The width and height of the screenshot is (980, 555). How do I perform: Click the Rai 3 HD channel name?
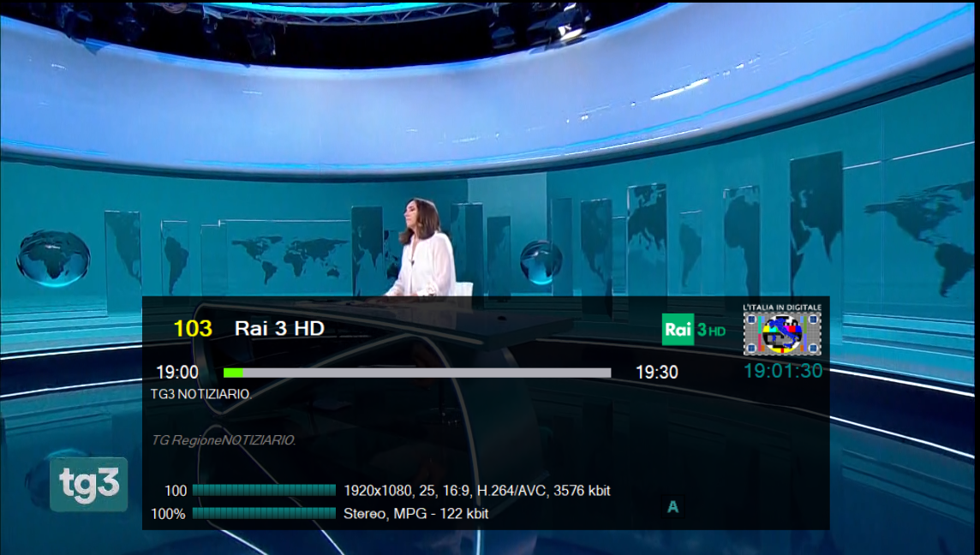279,329
